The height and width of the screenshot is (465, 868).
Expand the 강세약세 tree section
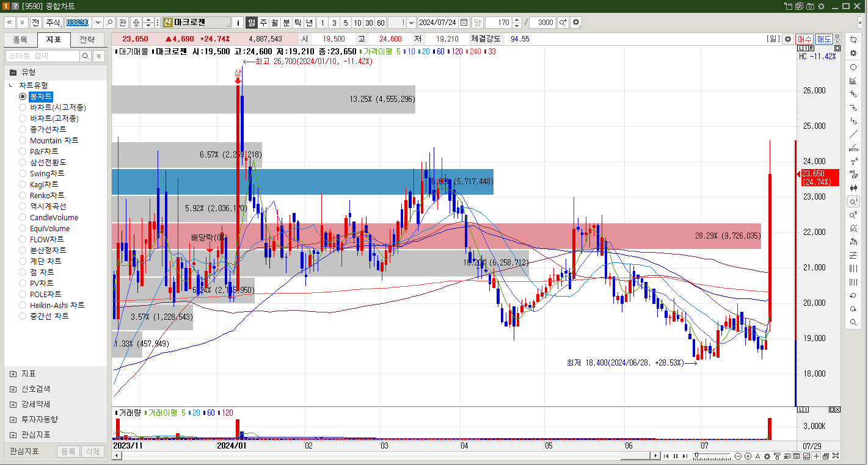13,404
